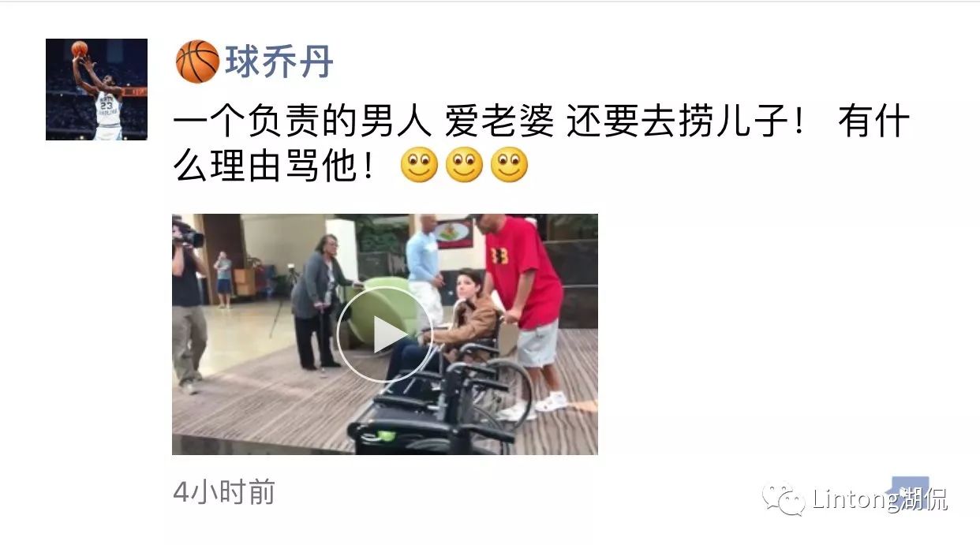Screen dimensions: 980x545
Task: Click the man in light blue shirt
Action: 425,268
